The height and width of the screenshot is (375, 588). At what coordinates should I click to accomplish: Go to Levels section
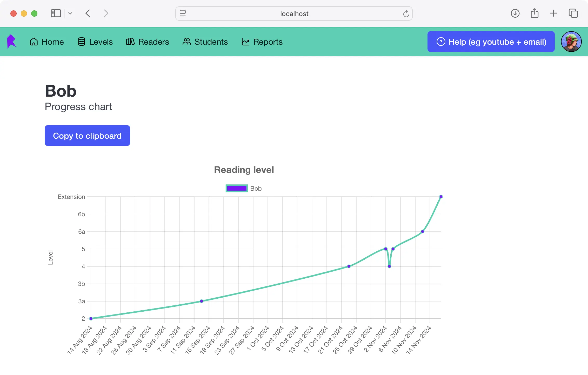pos(95,42)
